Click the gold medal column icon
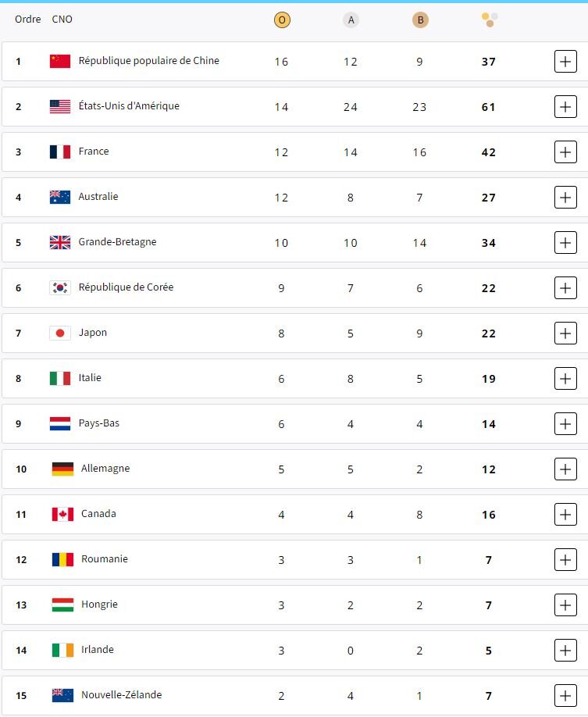The width and height of the screenshot is (588, 717). pyautogui.click(x=282, y=20)
